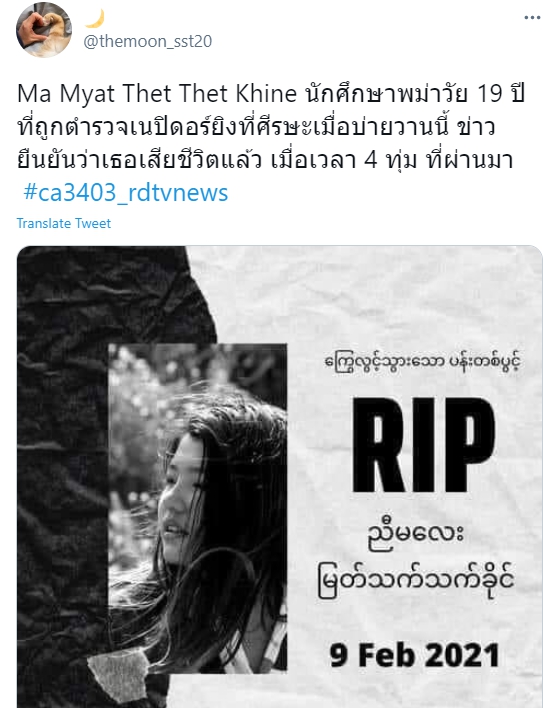The height and width of the screenshot is (708, 543).
Task: Open the tweet's three-dot more options menu
Action: coord(532,18)
